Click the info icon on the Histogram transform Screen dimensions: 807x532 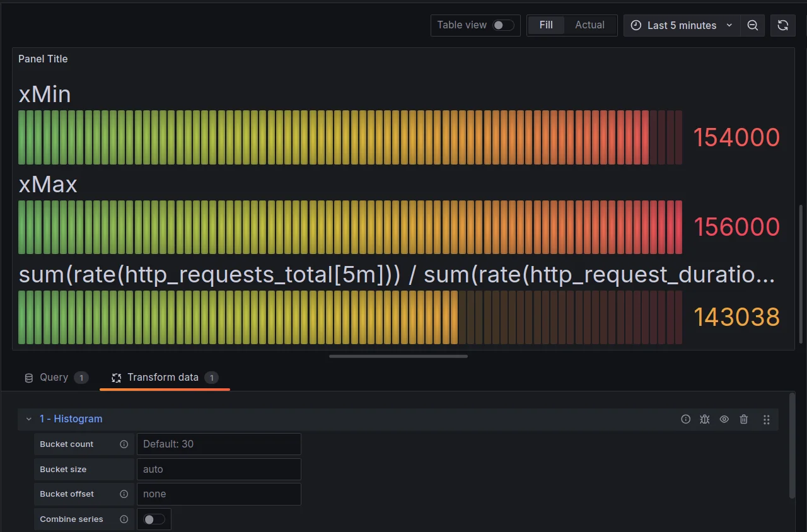(x=685, y=419)
